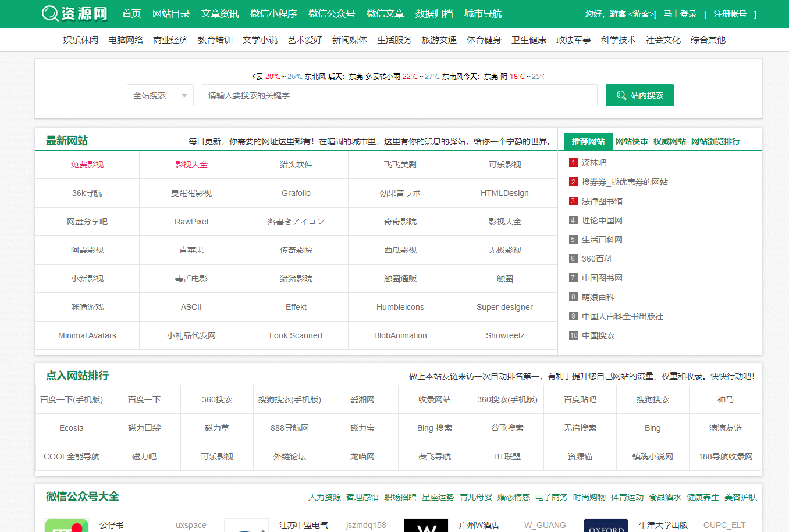Viewport: 789px width, 532px height.
Task: Open the 广州W酒店 logo thumbnail
Action: (426, 526)
